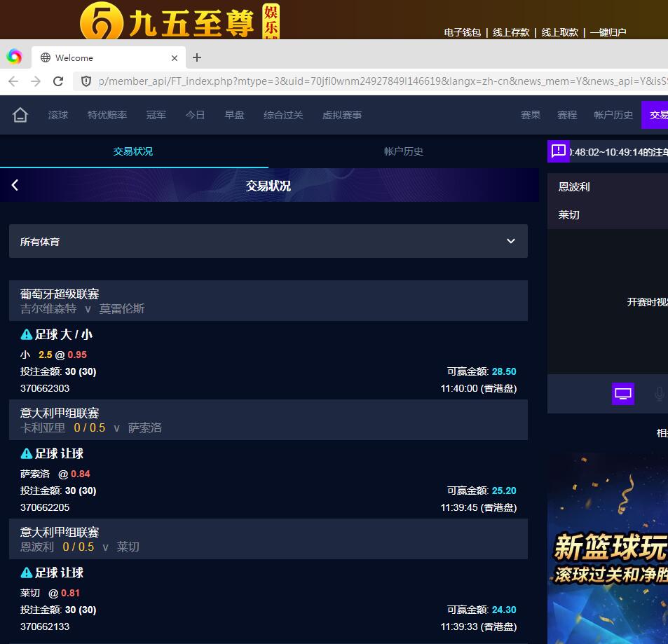Open a new browser tab
Viewport: 668px width, 644px height.
click(x=197, y=57)
